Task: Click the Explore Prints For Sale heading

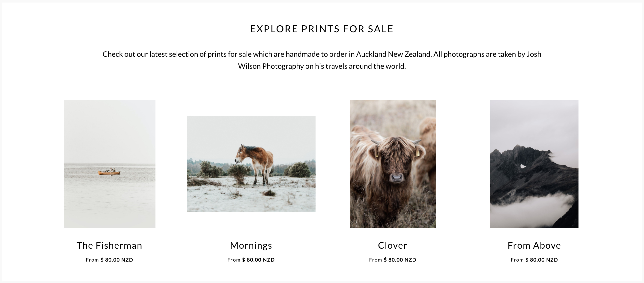Action: coord(322,29)
